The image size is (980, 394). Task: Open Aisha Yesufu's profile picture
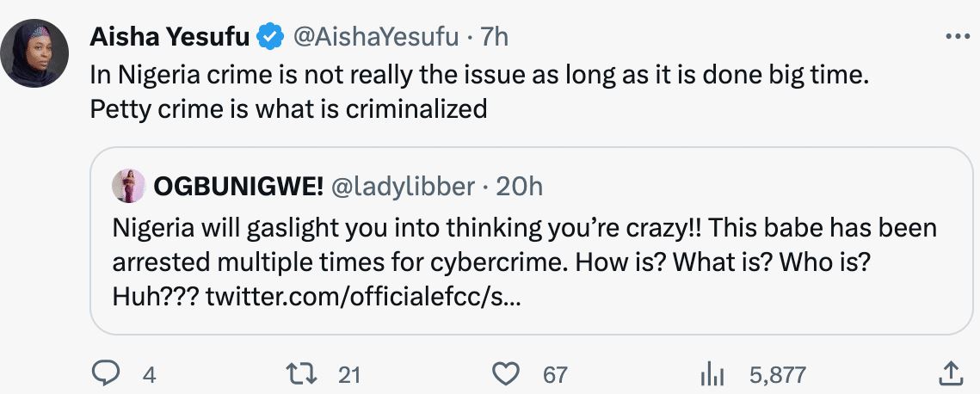tap(34, 52)
